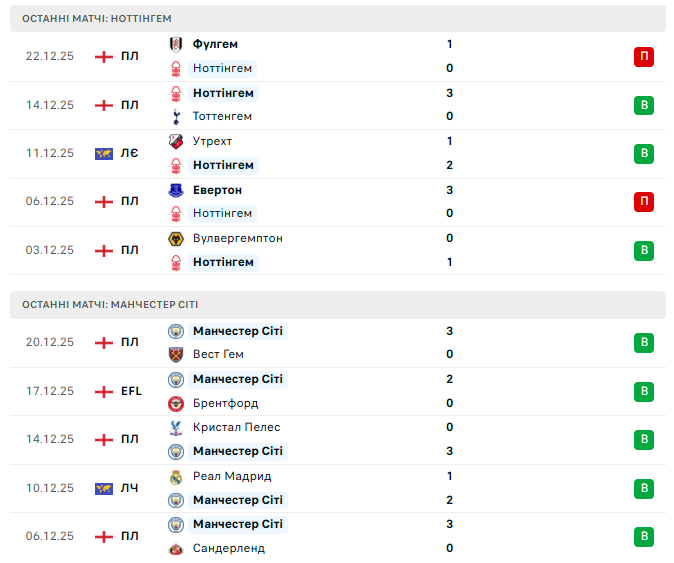
Task: Click the Tottenham club crest icon
Action: 177,116
